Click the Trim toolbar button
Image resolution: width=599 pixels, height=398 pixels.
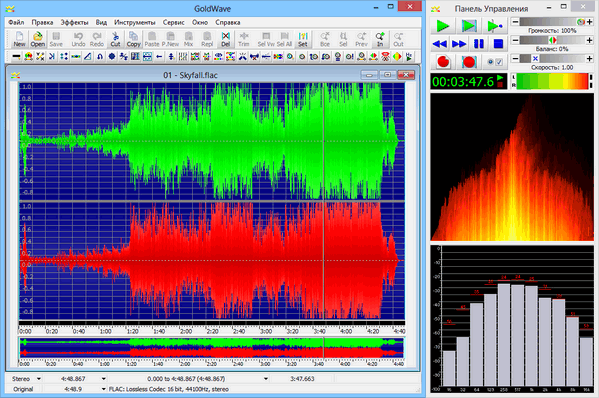(244, 39)
